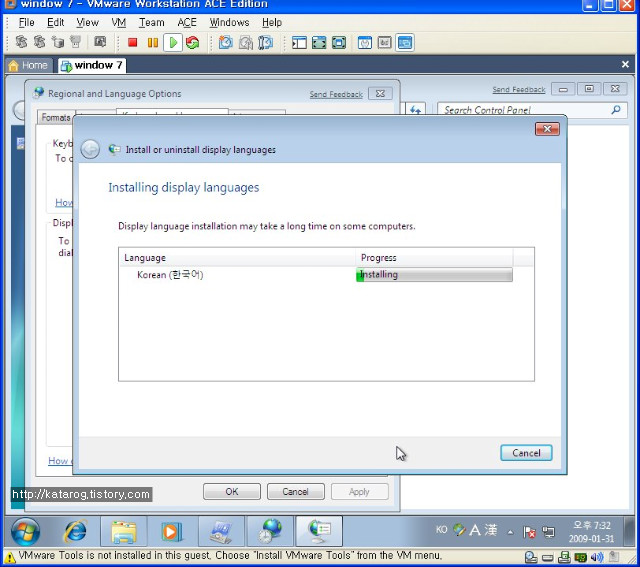Click the second power toolbar icon
Viewport: 640px width, 567px height.
pyautogui.click(x=40, y=42)
